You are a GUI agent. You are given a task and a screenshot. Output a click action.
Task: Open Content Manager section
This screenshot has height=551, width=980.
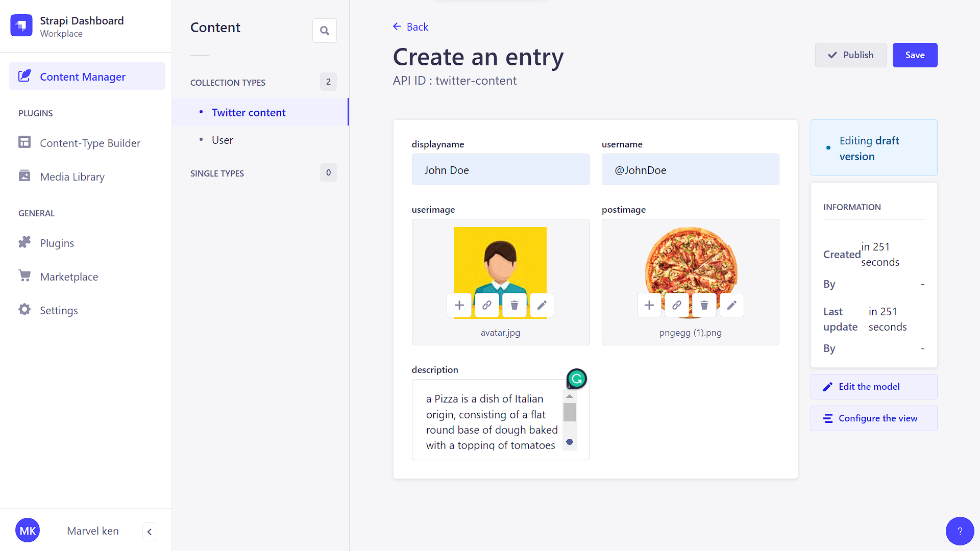tap(87, 77)
